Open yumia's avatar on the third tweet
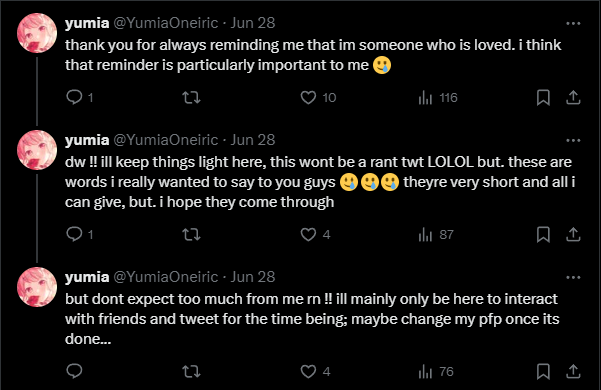This screenshot has height=390, width=601. (37, 287)
